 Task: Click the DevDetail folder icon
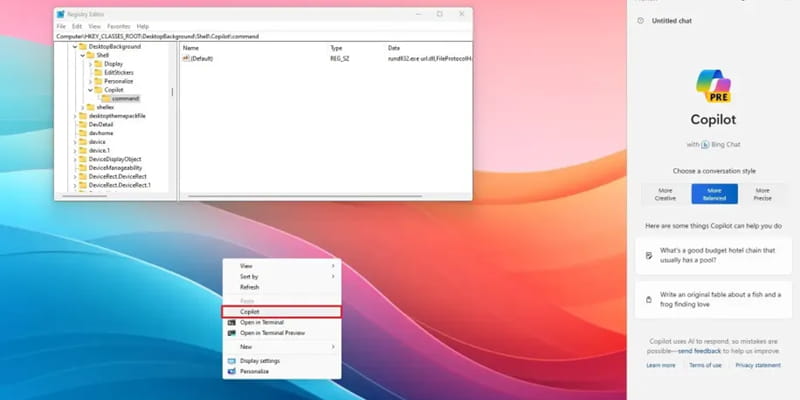(83, 124)
